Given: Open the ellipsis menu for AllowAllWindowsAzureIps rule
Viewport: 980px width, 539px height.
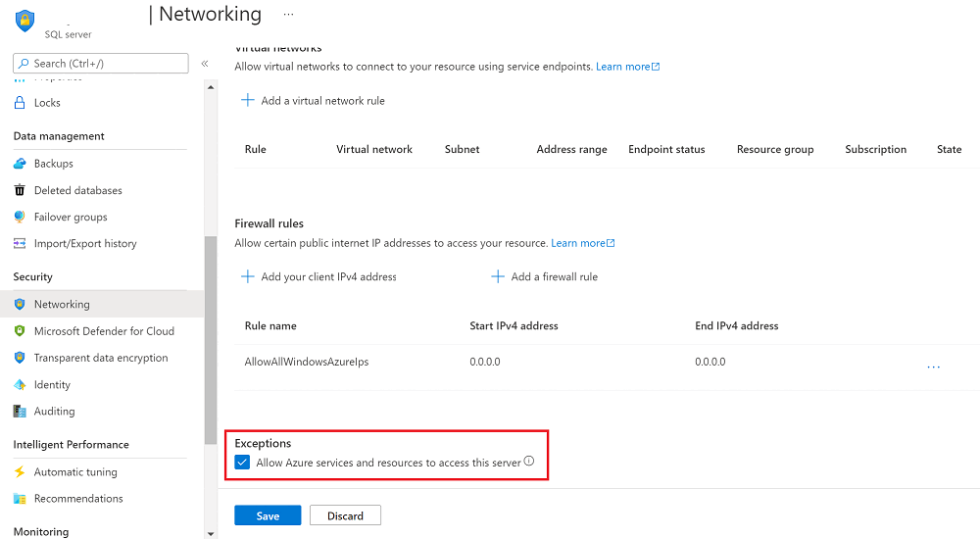Looking at the screenshot, I should pyautogui.click(x=933, y=367).
